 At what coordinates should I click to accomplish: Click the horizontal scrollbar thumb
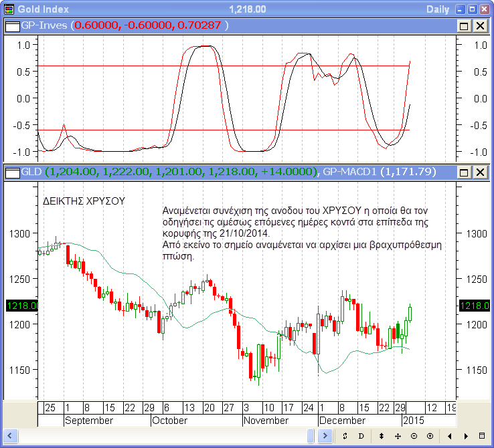pyautogui.click(x=311, y=436)
